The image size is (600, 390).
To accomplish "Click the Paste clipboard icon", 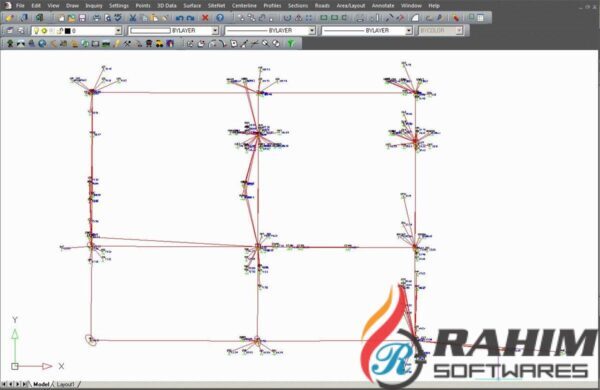I will tap(154, 18).
